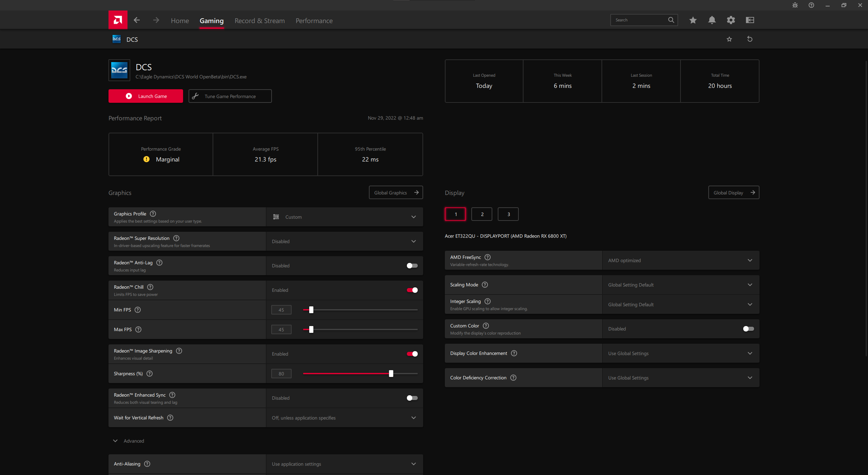Click the AMD logo home icon

(118, 20)
